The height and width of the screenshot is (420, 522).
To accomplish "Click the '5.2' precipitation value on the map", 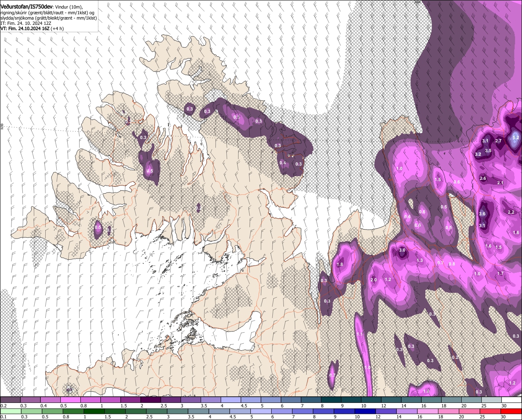I will point(515,138).
